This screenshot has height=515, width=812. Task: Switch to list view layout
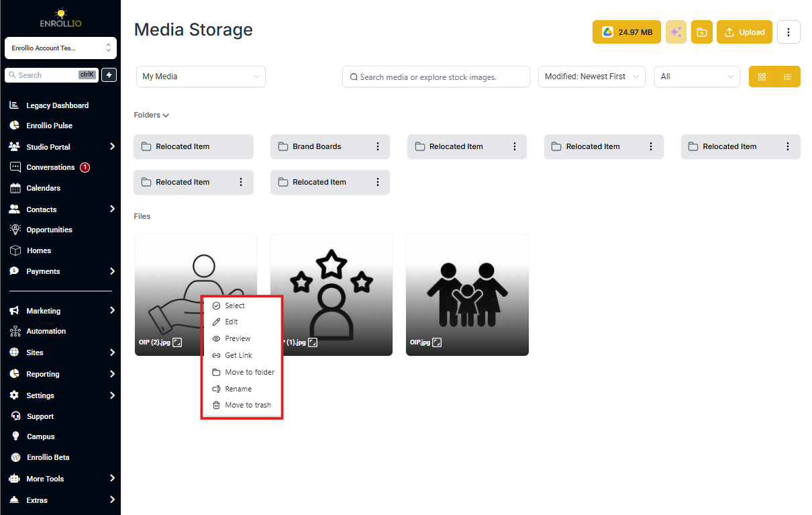[787, 77]
